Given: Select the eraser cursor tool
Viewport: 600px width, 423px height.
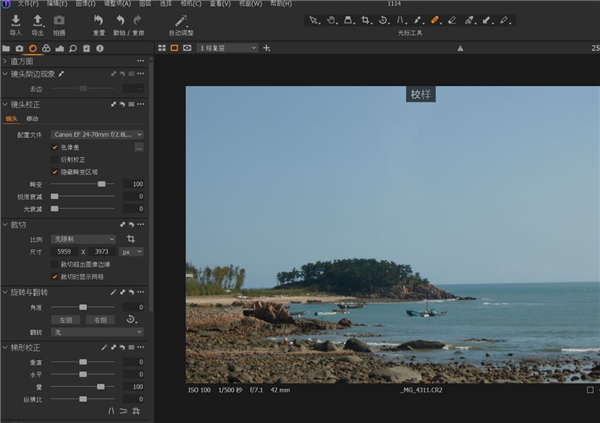Looking at the screenshot, I should (x=452, y=20).
